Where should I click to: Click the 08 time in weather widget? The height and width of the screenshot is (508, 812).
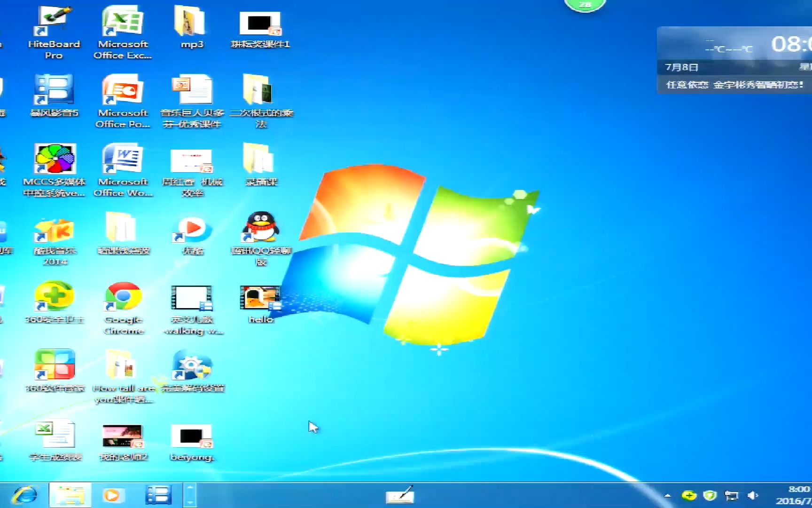click(791, 44)
